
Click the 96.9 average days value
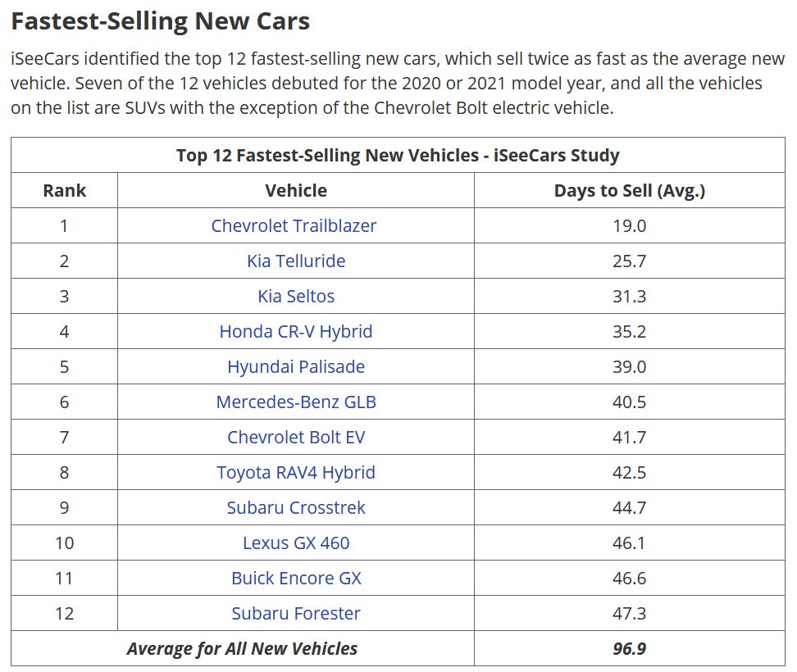coord(630,648)
